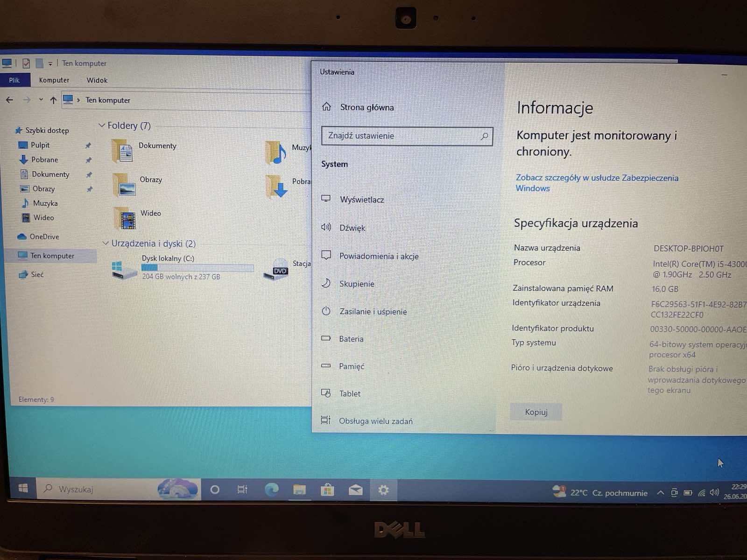747x560 pixels.
Task: Open the Pobrane folder icon in content pane
Action: point(277,186)
